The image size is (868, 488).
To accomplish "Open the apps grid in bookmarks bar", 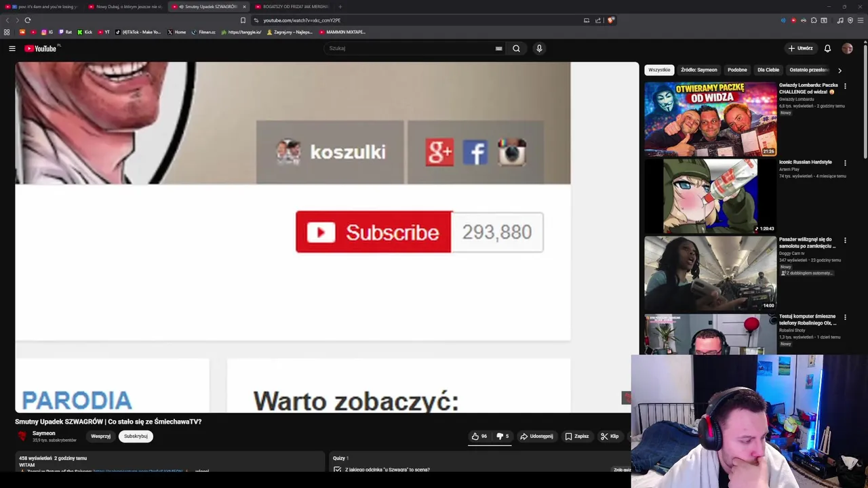I will [7, 32].
